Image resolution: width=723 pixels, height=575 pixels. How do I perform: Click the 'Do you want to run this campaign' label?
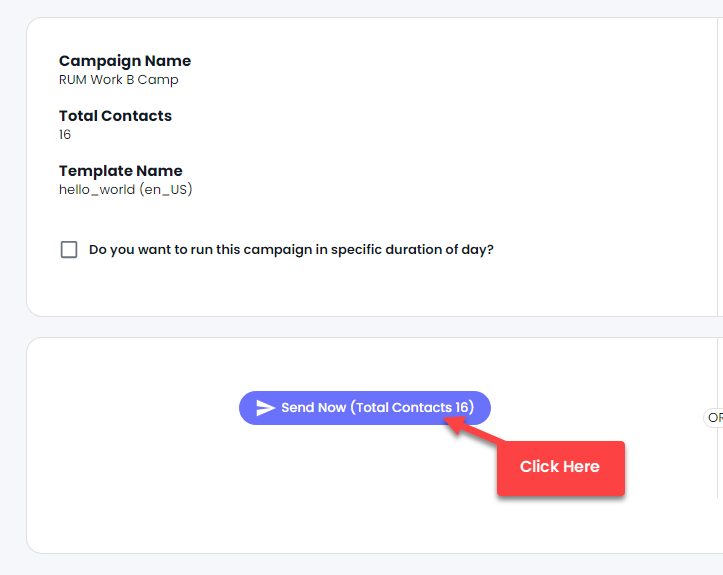point(291,249)
